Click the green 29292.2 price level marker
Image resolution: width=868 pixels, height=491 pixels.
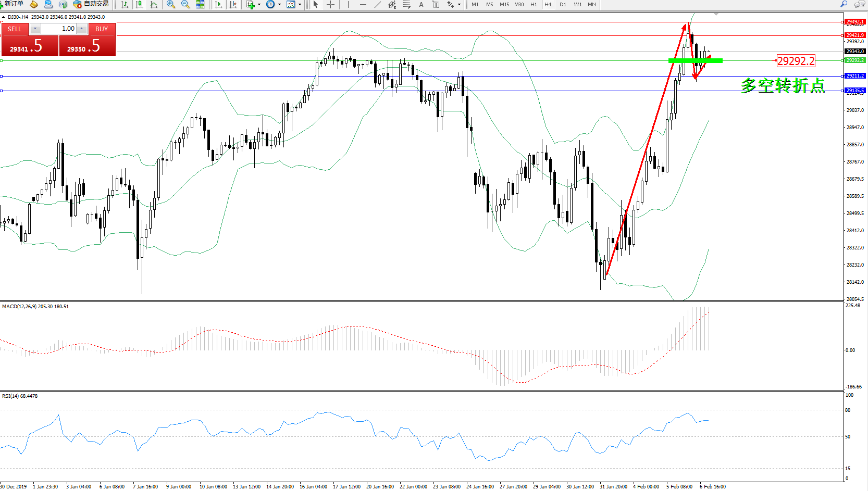[x=855, y=60]
